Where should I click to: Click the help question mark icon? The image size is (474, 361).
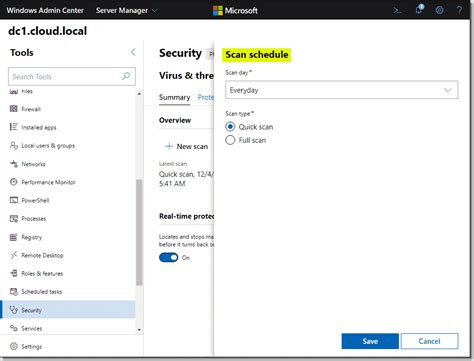click(x=459, y=10)
